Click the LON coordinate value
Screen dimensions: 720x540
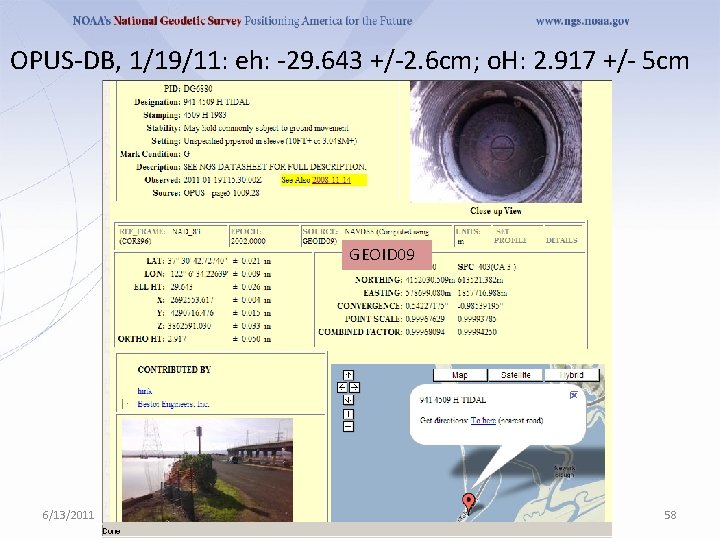pyautogui.click(x=197, y=274)
